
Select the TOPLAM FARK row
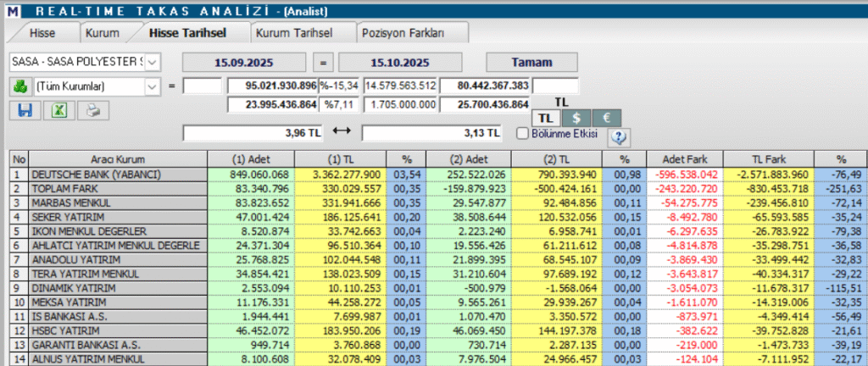(x=438, y=189)
